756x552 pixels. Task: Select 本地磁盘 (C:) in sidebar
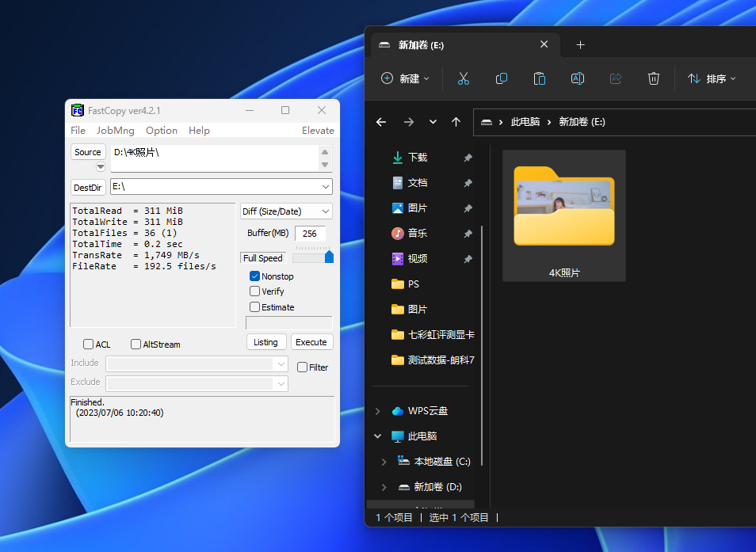click(442, 462)
